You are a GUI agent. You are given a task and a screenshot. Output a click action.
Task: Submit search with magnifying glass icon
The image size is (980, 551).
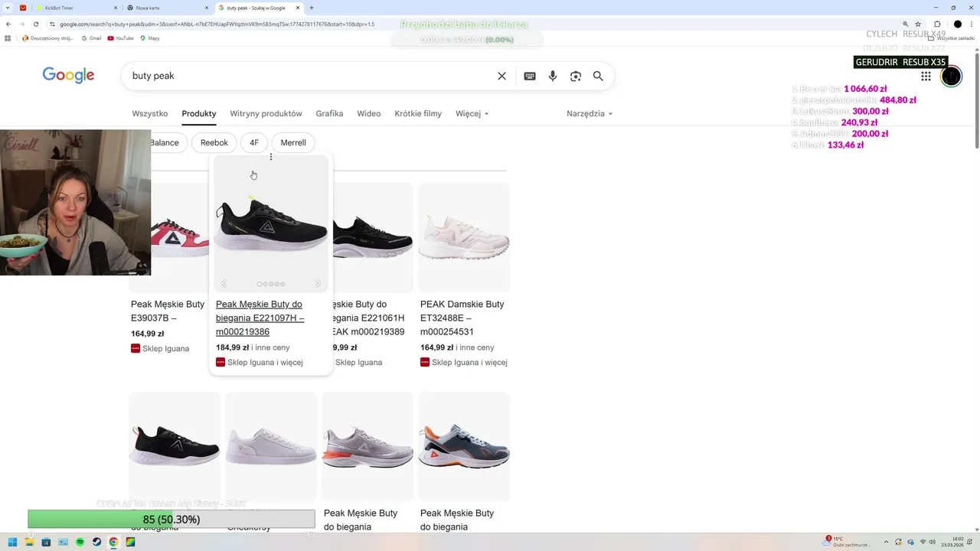coord(598,76)
